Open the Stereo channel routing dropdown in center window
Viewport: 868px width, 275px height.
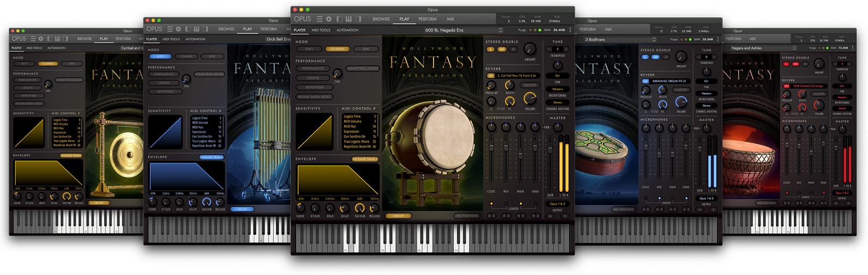(557, 102)
